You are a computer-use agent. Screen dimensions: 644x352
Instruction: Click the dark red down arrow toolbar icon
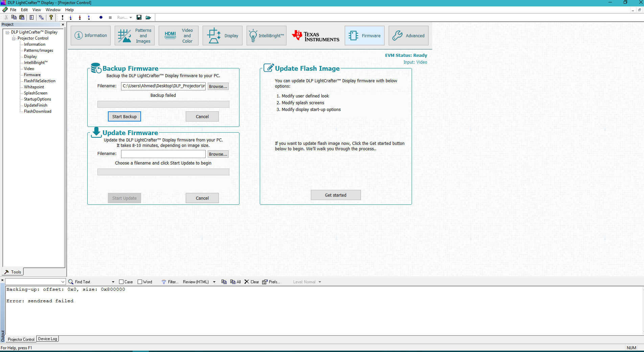coord(80,17)
